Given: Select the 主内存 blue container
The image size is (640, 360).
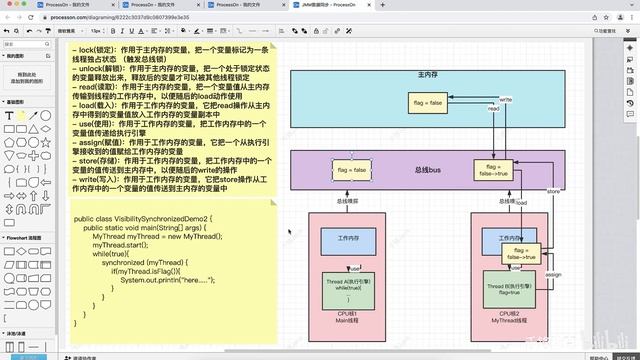Looking at the screenshot, I should (x=428, y=99).
